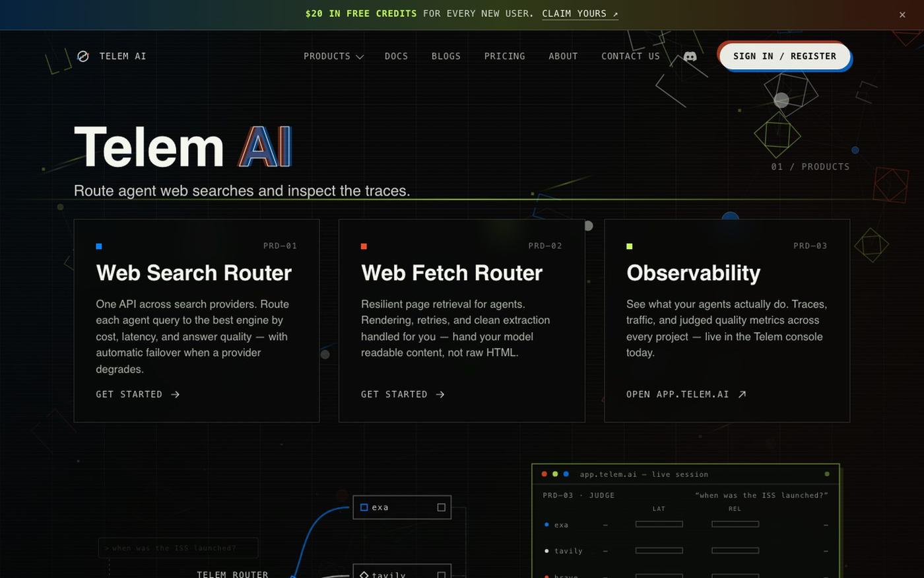Open the Observability card title
This screenshot has width=924, height=578.
pos(693,273)
